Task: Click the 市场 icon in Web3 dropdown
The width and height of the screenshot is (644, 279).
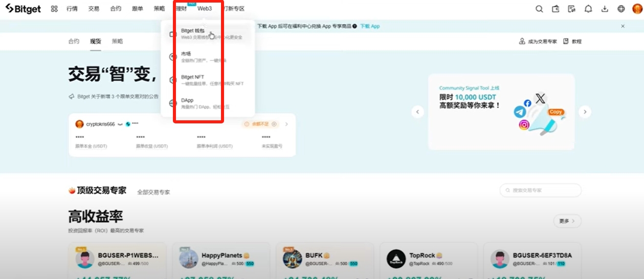Action: coord(172,57)
